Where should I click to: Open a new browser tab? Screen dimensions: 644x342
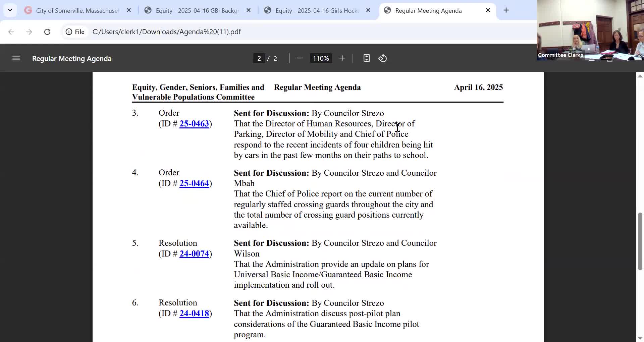pyautogui.click(x=506, y=10)
